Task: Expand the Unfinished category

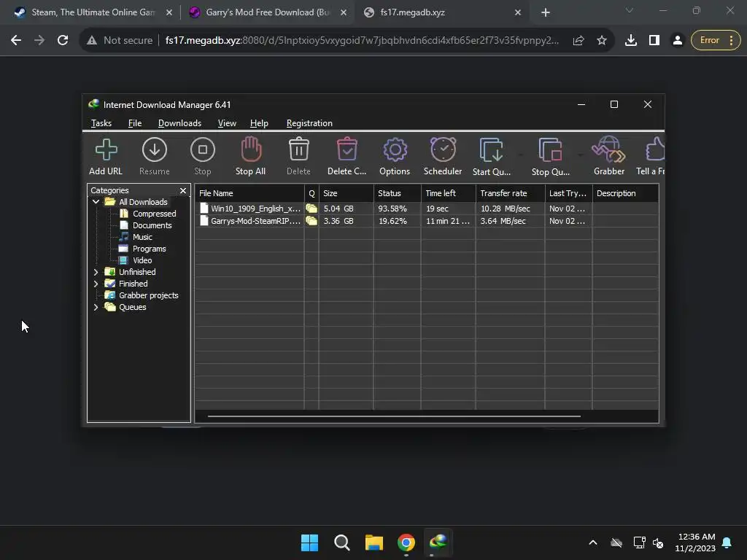Action: 96,272
